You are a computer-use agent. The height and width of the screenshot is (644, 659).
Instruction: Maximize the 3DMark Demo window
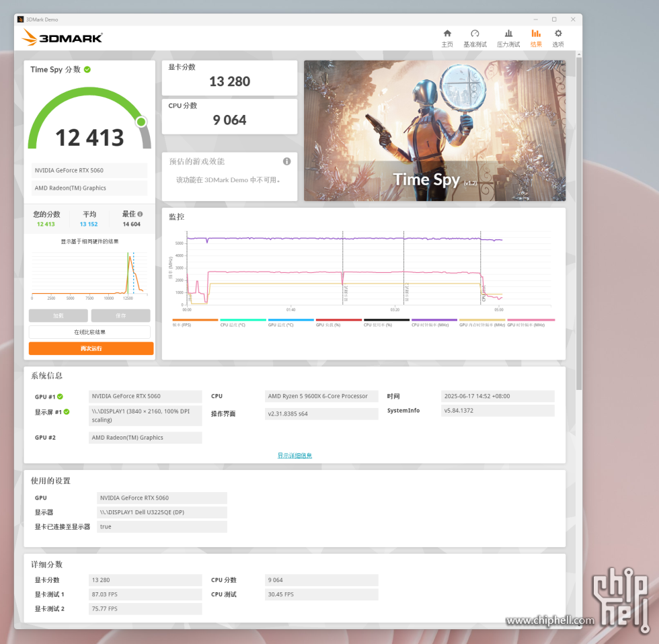(554, 19)
